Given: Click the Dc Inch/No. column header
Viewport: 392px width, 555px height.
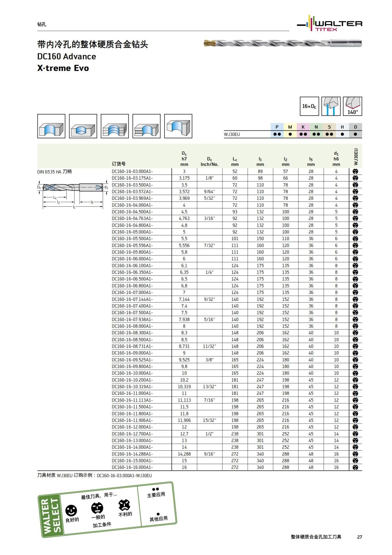Looking at the screenshot, I should pos(209,162).
